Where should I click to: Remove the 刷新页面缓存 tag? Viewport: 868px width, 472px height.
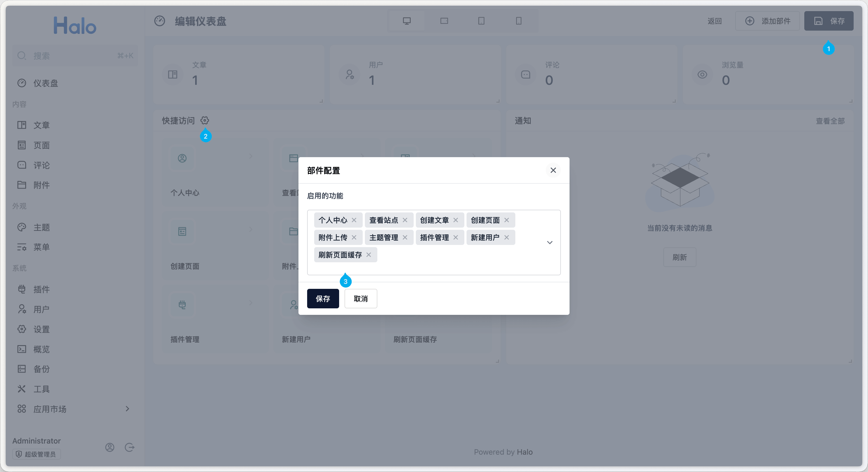[369, 255]
